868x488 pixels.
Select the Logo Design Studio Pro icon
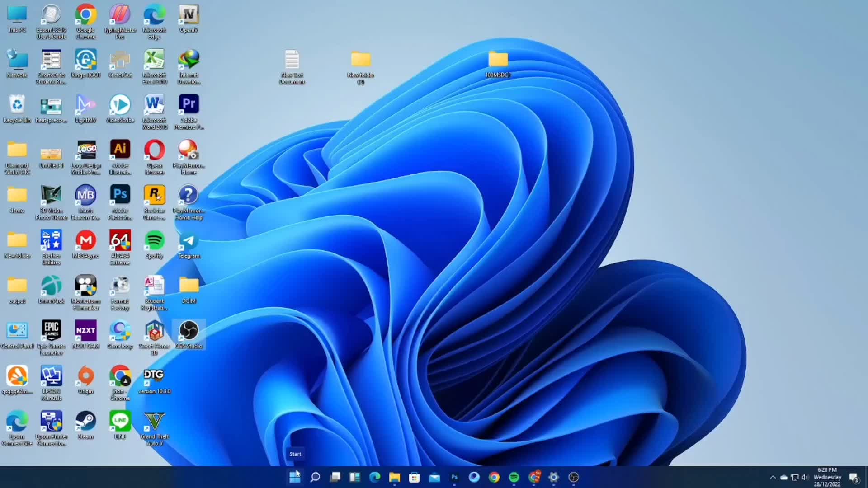tap(85, 157)
